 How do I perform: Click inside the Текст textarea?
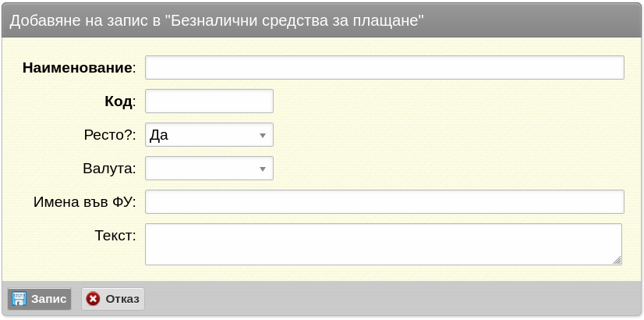(382, 244)
